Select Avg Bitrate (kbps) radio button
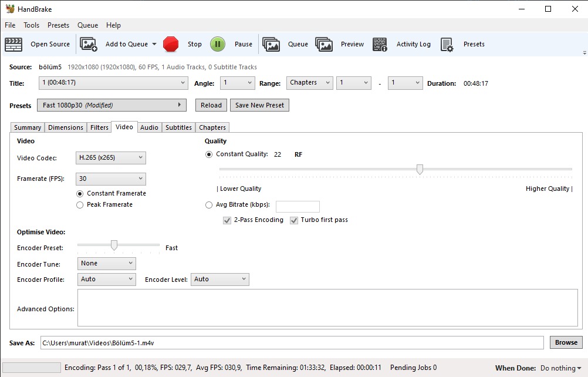Image resolution: width=588 pixels, height=377 pixels. coord(209,205)
